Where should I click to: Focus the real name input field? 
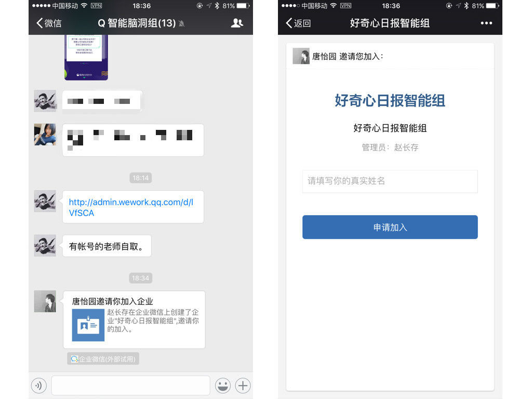390,181
